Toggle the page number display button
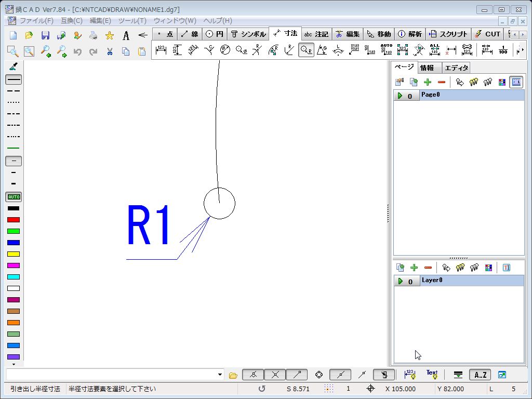 click(x=516, y=82)
